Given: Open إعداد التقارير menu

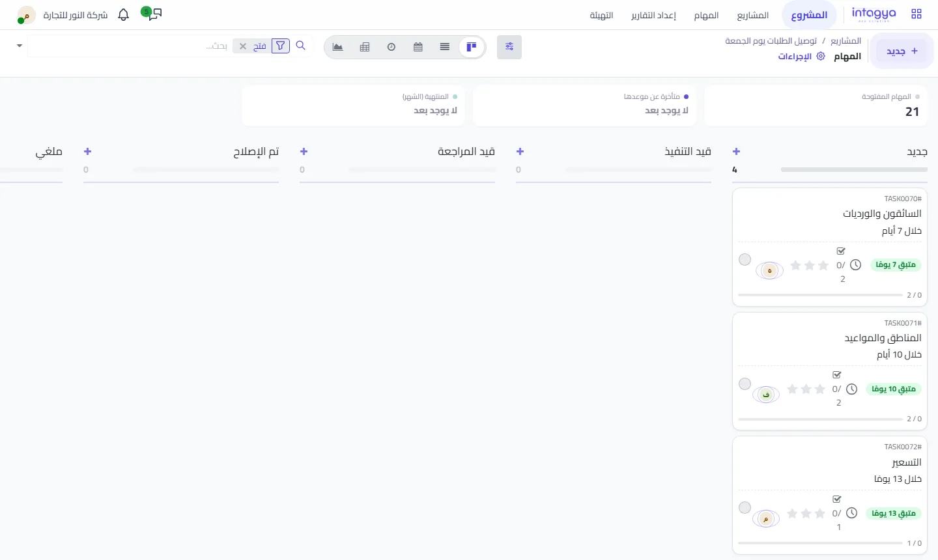Looking at the screenshot, I should pos(653,15).
